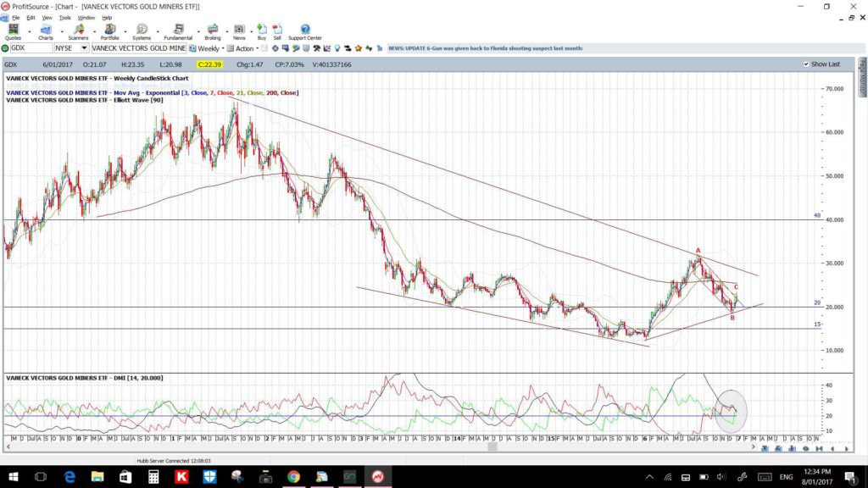Open the Portfolio tool

pyautogui.click(x=109, y=32)
